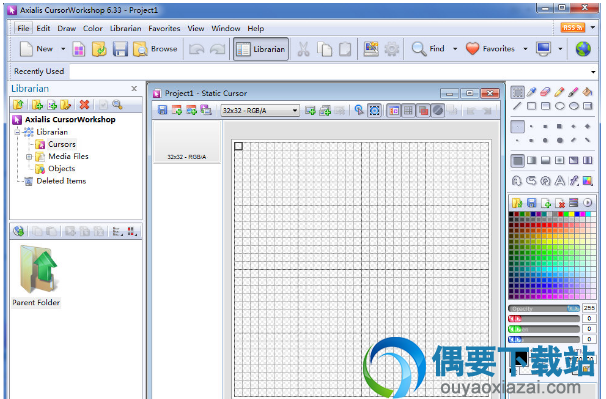Select the empty Rectangle tool
This screenshot has width=606, height=399.
pyautogui.click(x=532, y=106)
